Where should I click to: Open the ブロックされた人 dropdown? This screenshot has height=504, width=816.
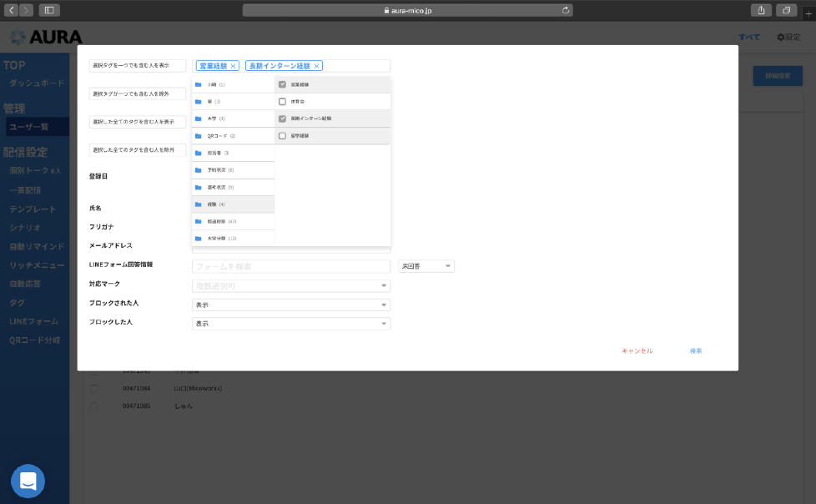click(291, 305)
